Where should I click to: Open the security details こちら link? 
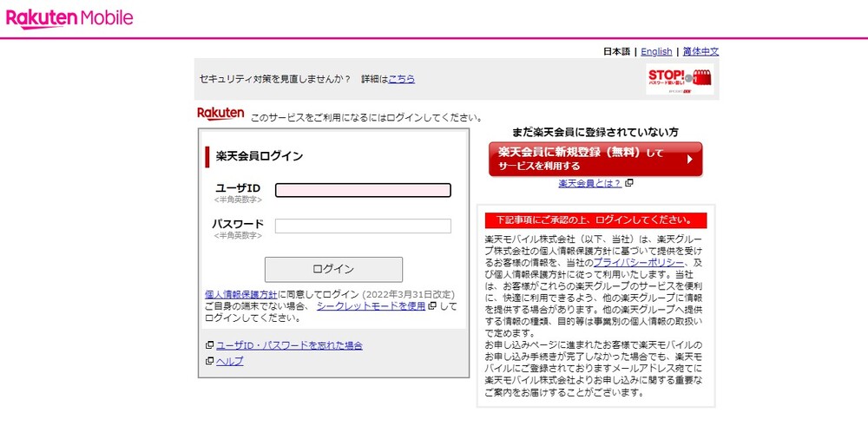(401, 79)
